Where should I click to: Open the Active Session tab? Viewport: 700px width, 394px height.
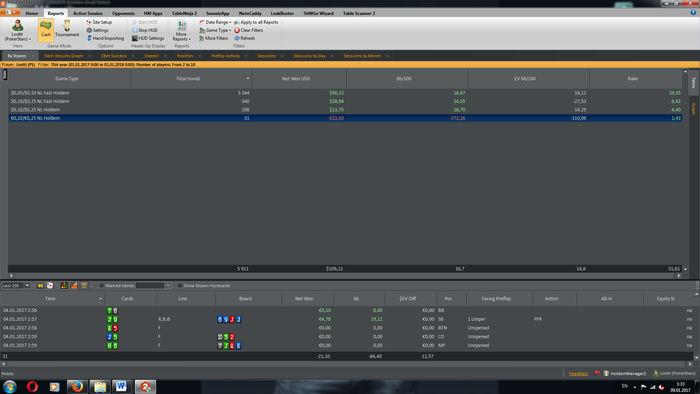point(88,13)
